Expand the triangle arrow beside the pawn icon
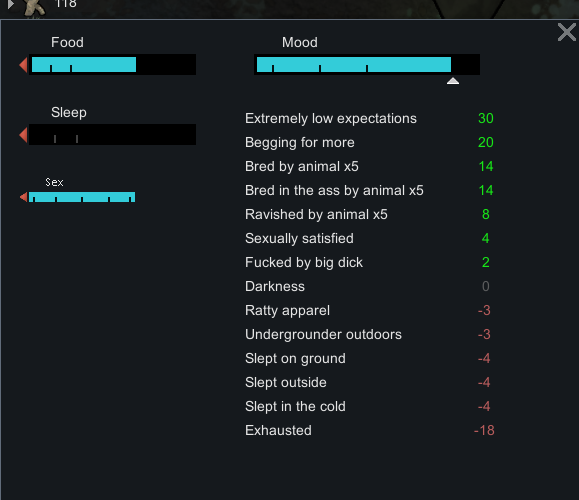This screenshot has height=500, width=579. pyautogui.click(x=11, y=4)
